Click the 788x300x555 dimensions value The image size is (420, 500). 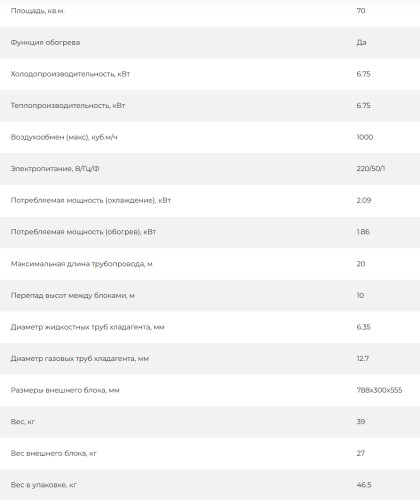point(379,390)
